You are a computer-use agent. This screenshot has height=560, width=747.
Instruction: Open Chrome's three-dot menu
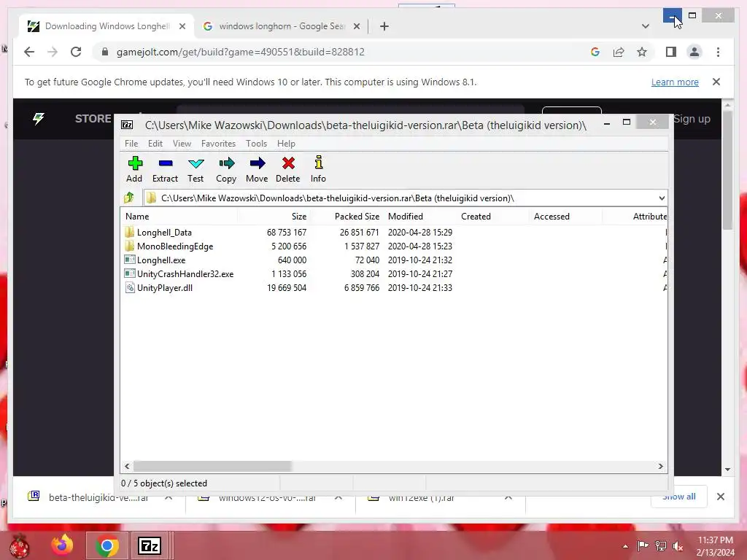(718, 52)
